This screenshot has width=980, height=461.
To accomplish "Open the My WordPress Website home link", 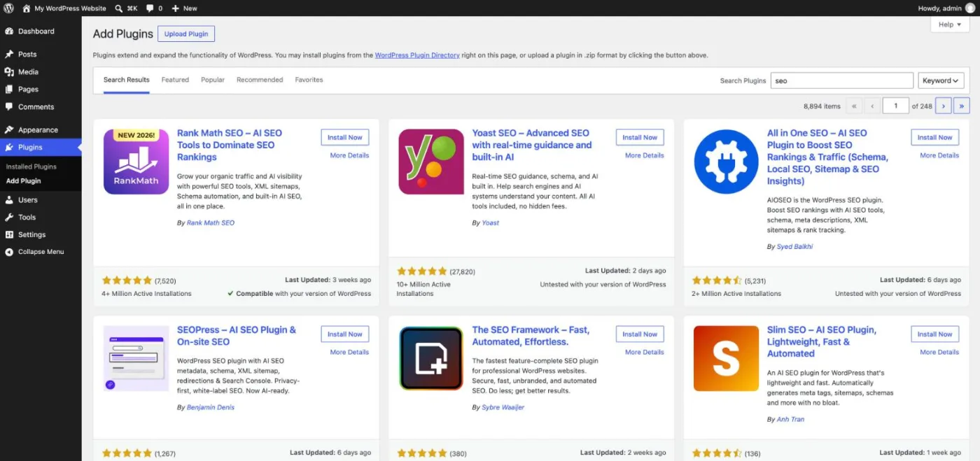I will 64,8.
